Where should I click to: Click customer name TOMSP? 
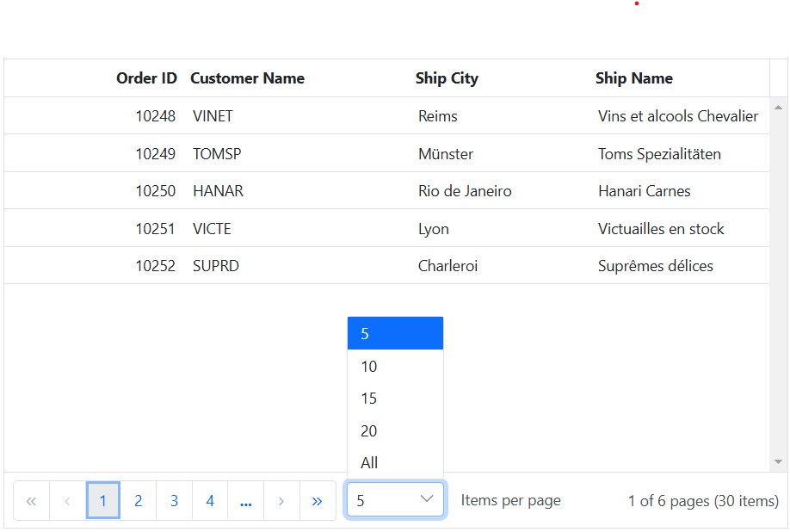tap(217, 153)
